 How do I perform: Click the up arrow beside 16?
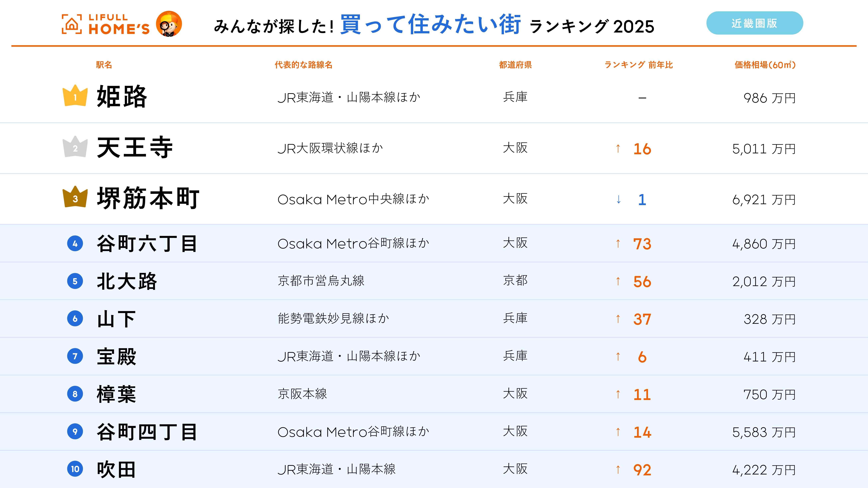tap(618, 148)
